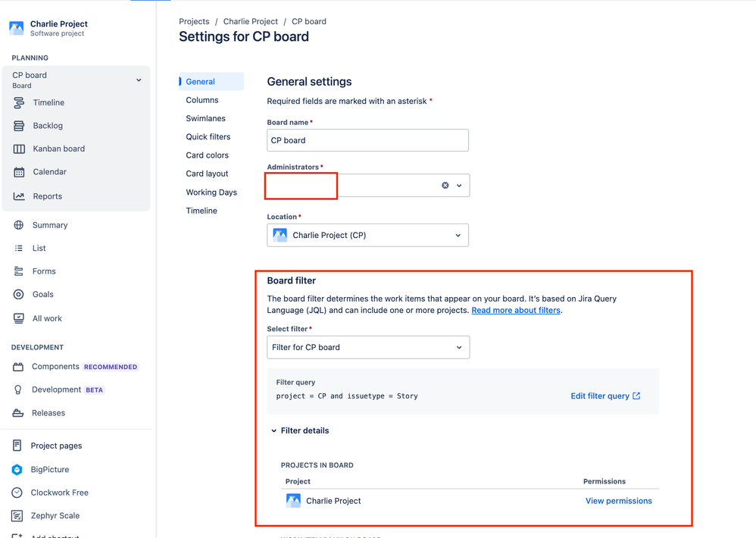Click the Charlie Project icon in the Location field
The width and height of the screenshot is (756, 538).
tap(280, 235)
